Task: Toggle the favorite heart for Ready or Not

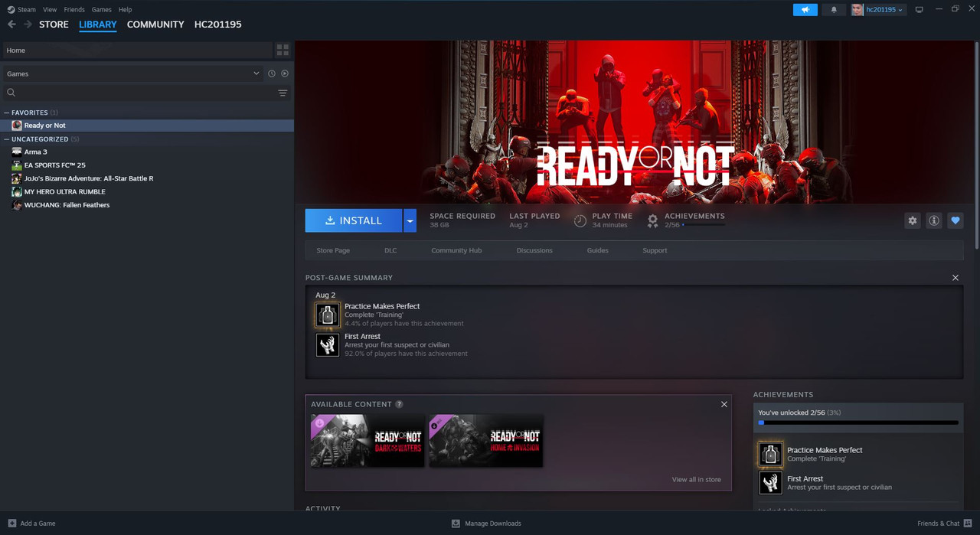Action: tap(955, 220)
